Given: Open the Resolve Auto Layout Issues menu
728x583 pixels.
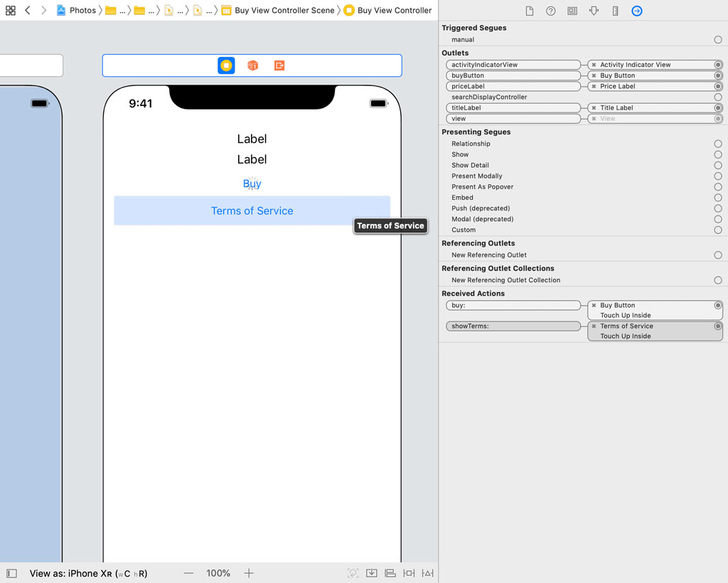Looking at the screenshot, I should 427,573.
